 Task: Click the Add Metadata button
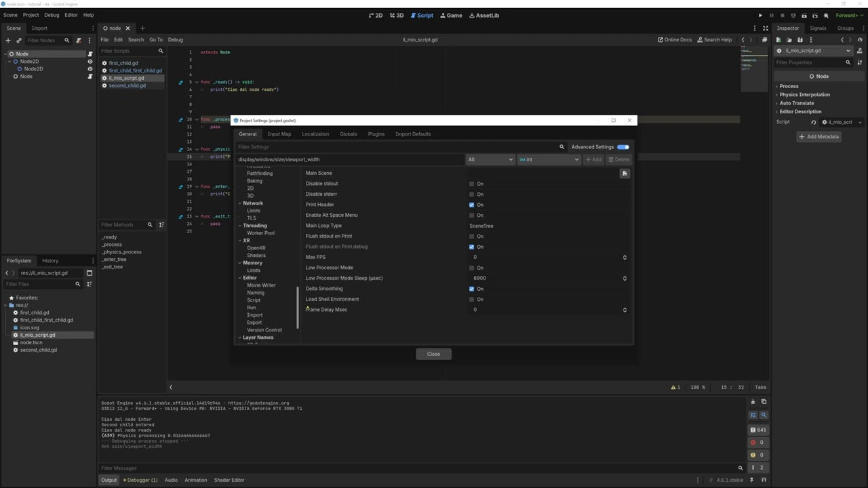[819, 137]
